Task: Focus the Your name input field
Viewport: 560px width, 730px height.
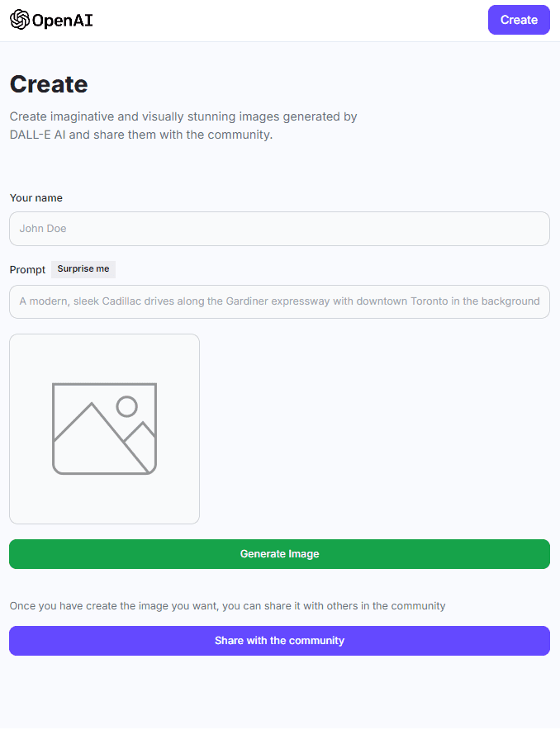Action: 279,229
